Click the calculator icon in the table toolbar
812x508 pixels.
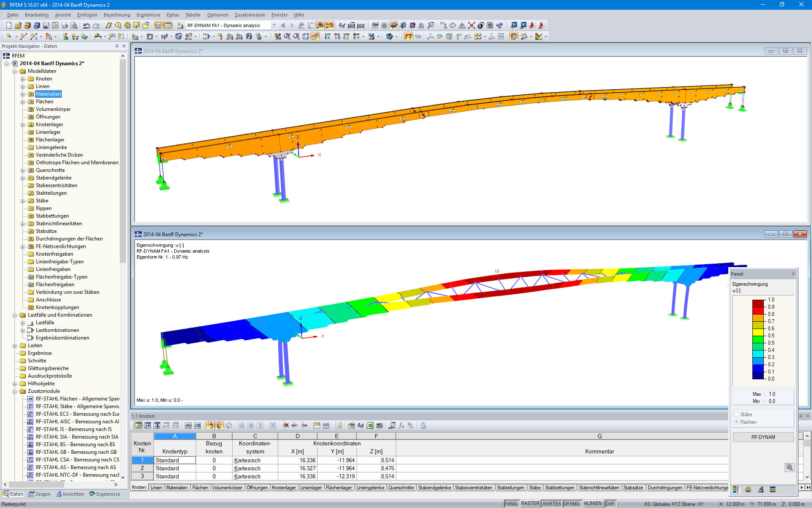pyautogui.click(x=379, y=425)
